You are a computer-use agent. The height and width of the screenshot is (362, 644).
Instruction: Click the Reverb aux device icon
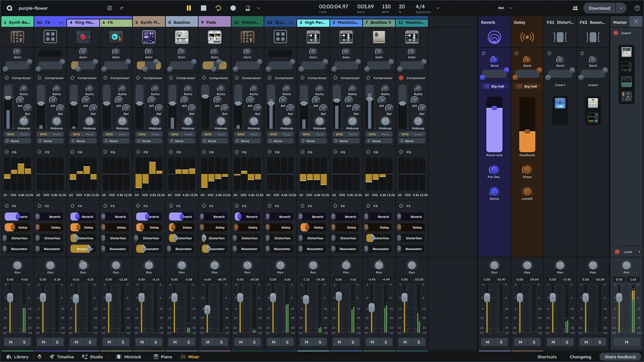pos(494,37)
